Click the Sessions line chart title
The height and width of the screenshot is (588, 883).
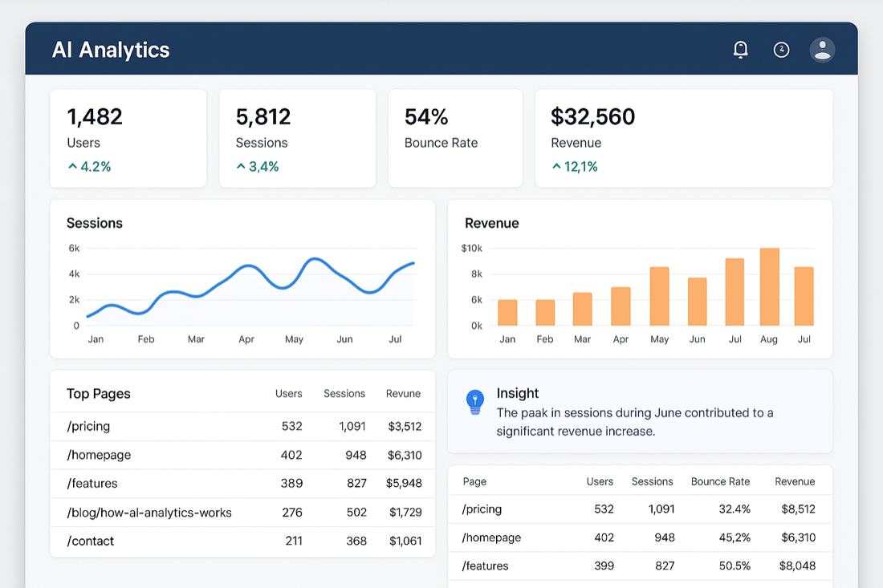[x=95, y=223]
